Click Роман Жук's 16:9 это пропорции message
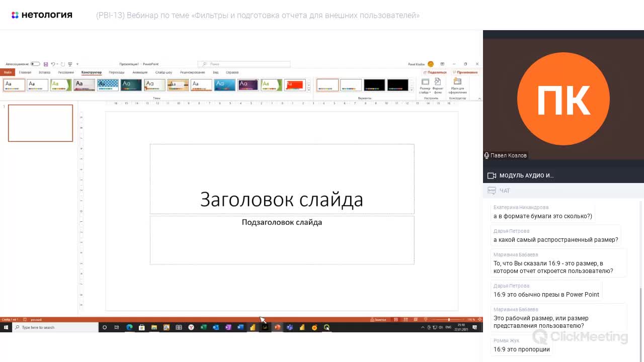The image size is (644, 362). [522, 349]
